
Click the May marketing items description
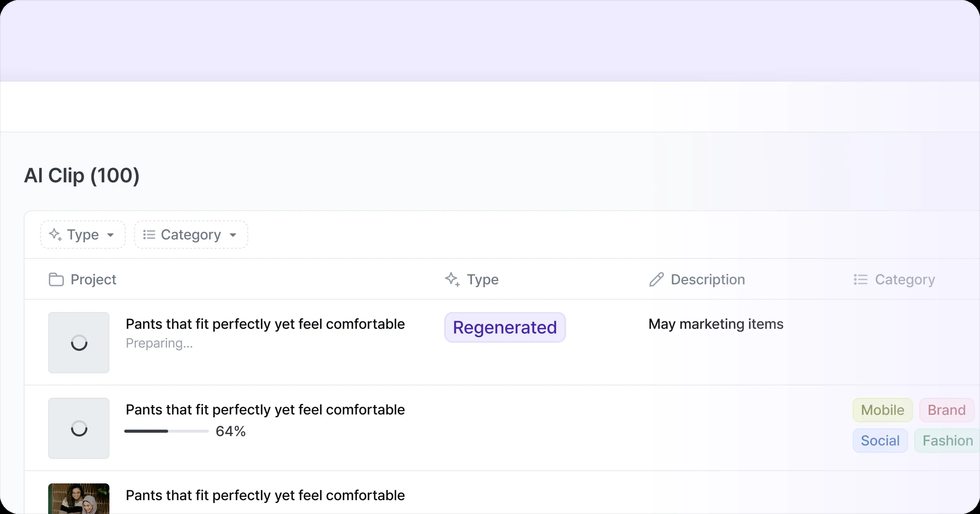[x=716, y=324]
